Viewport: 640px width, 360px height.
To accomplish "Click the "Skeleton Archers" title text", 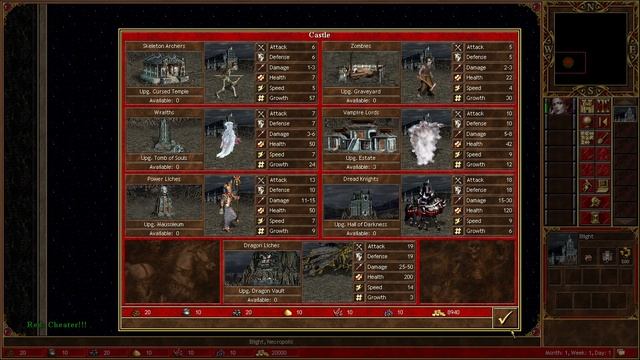I will point(164,46).
